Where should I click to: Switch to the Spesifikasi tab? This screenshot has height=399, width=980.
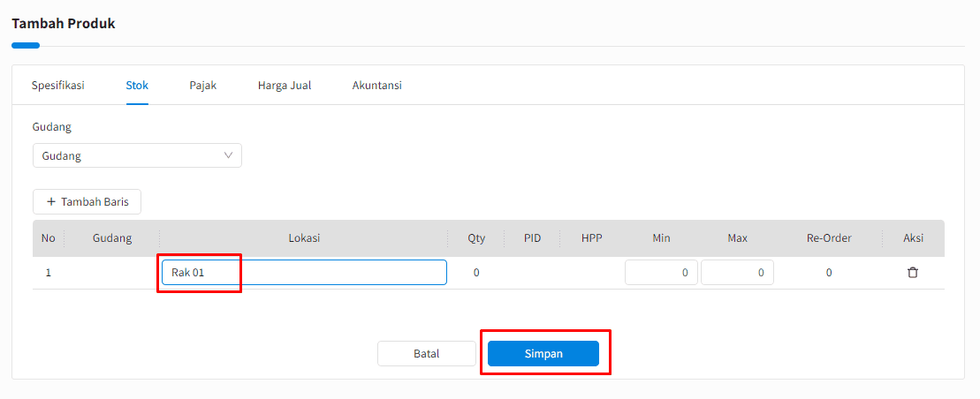58,86
